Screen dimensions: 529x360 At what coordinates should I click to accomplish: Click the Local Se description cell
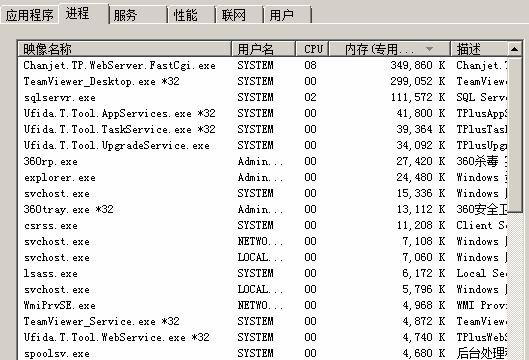481,274
